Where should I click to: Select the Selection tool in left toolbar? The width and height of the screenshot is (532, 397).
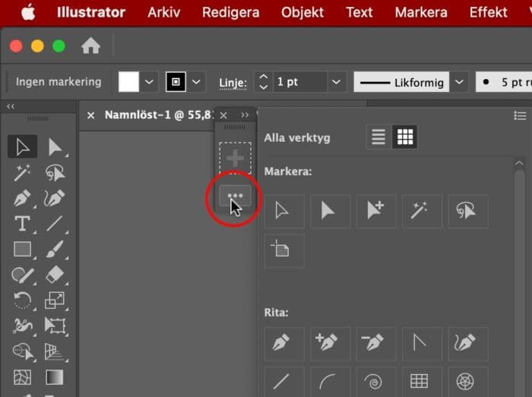22,147
